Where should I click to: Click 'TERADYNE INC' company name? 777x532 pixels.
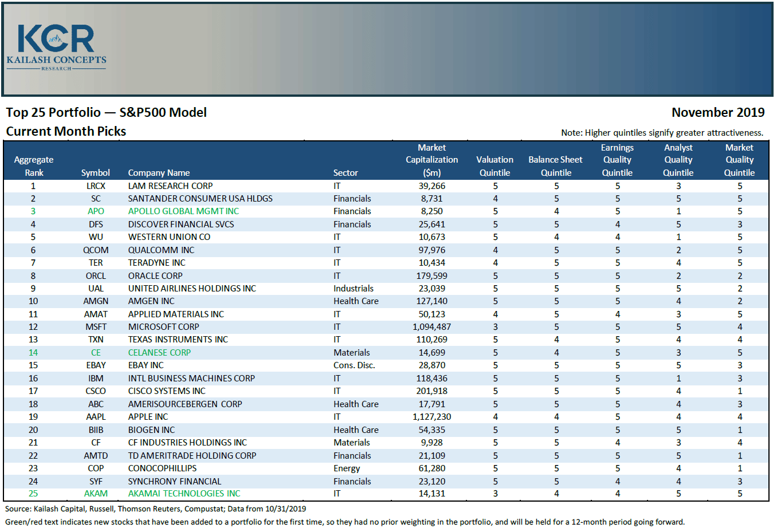tap(157, 263)
